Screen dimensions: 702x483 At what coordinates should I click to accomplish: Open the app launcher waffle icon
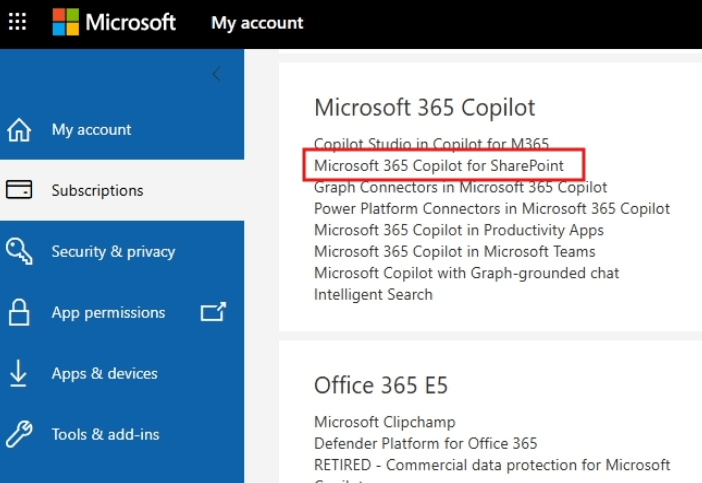pos(18,21)
